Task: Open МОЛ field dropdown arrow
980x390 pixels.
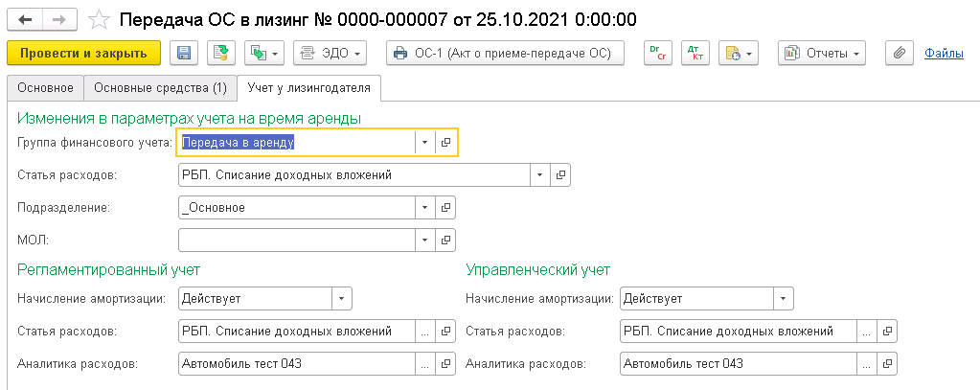Action: [x=425, y=240]
